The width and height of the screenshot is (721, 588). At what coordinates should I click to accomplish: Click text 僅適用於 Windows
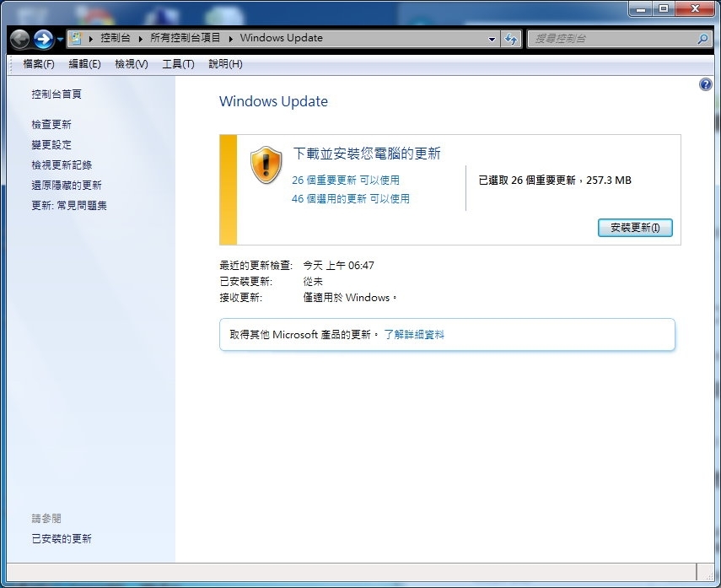(x=349, y=298)
